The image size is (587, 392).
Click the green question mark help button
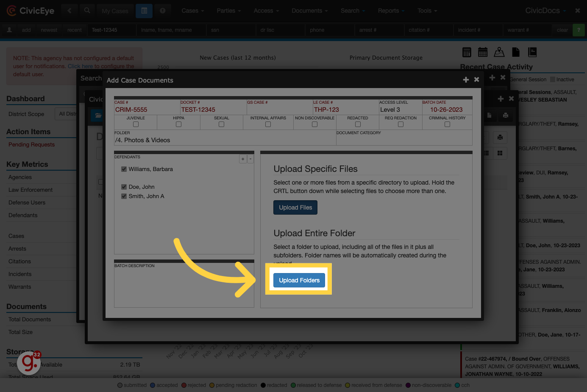click(579, 30)
